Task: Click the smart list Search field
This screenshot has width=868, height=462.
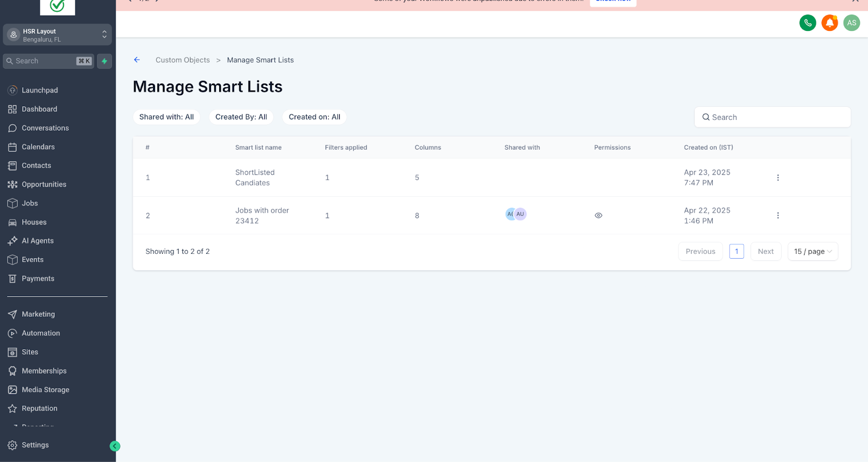Action: [x=773, y=117]
